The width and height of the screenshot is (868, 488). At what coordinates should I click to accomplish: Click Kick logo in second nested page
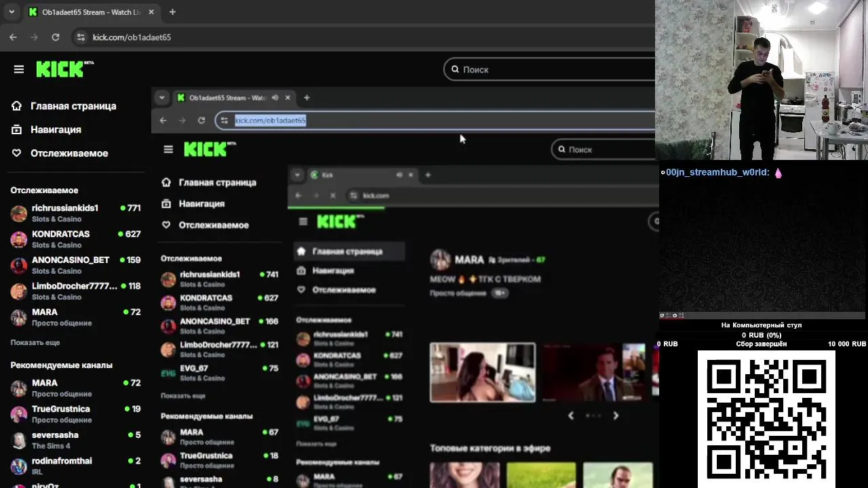click(x=210, y=149)
